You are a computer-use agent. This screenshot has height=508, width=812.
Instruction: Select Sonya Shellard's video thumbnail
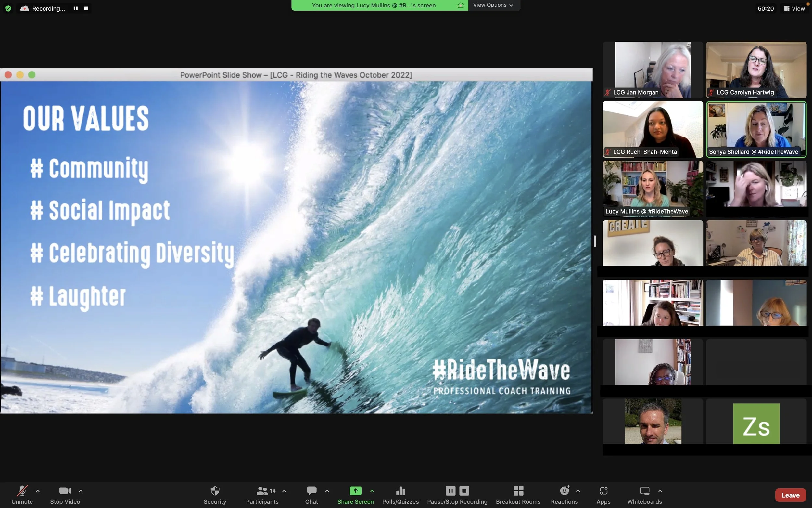pos(756,129)
